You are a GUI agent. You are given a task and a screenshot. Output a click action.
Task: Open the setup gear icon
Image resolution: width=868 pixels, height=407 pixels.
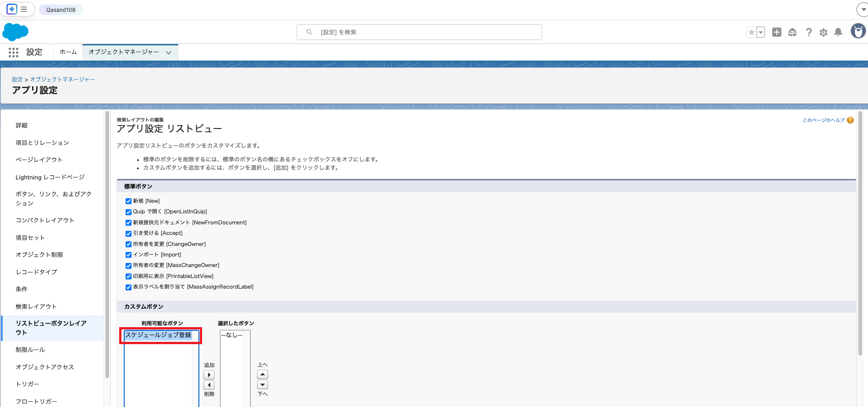pos(824,32)
